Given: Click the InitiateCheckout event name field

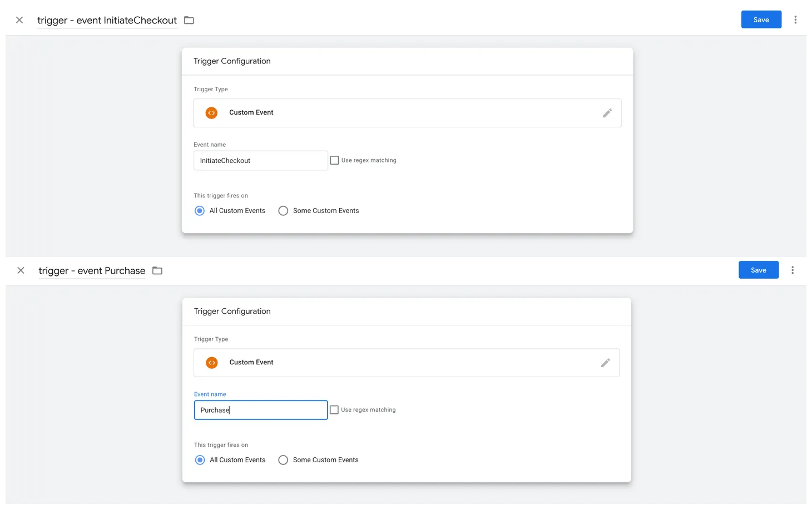Looking at the screenshot, I should tap(260, 160).
